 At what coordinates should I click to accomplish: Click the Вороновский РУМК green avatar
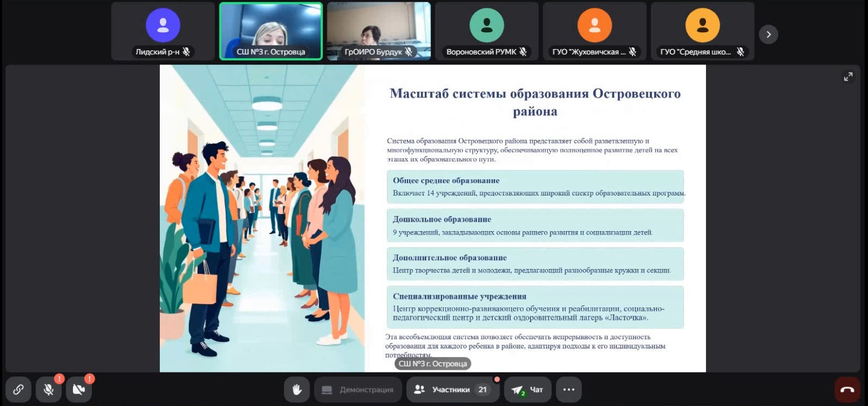[x=487, y=26]
